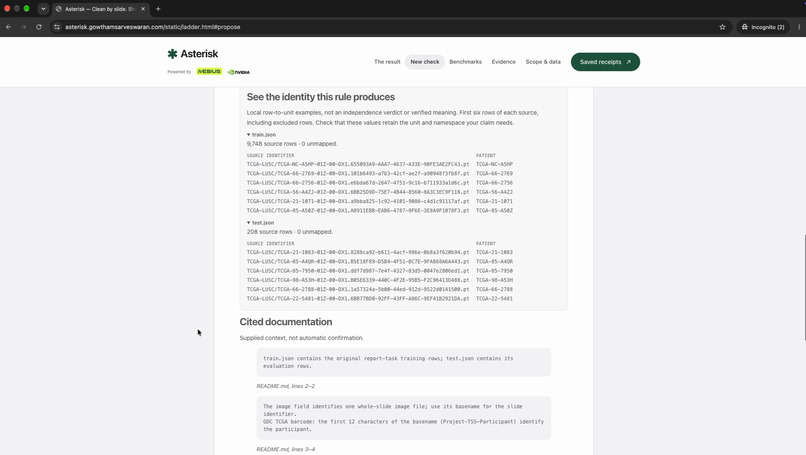The height and width of the screenshot is (455, 806).
Task: Click patient value TCGA-NC-A5HP
Action: pyautogui.click(x=494, y=164)
